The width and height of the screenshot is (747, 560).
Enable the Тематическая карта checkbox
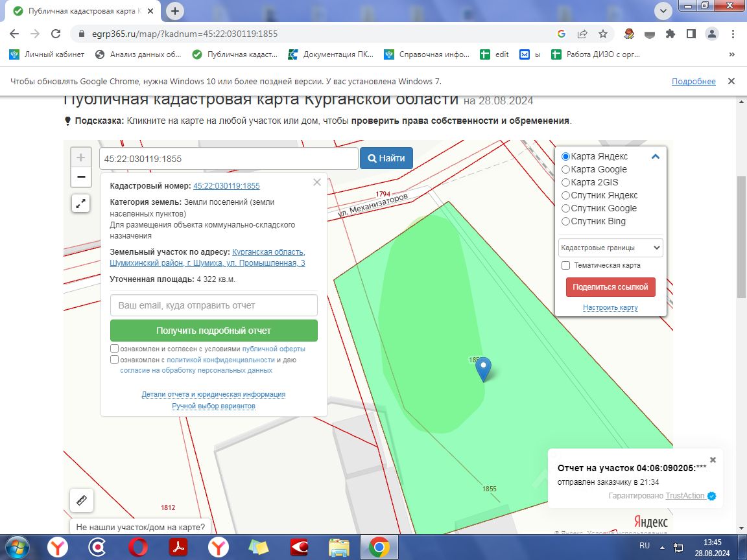(x=565, y=265)
